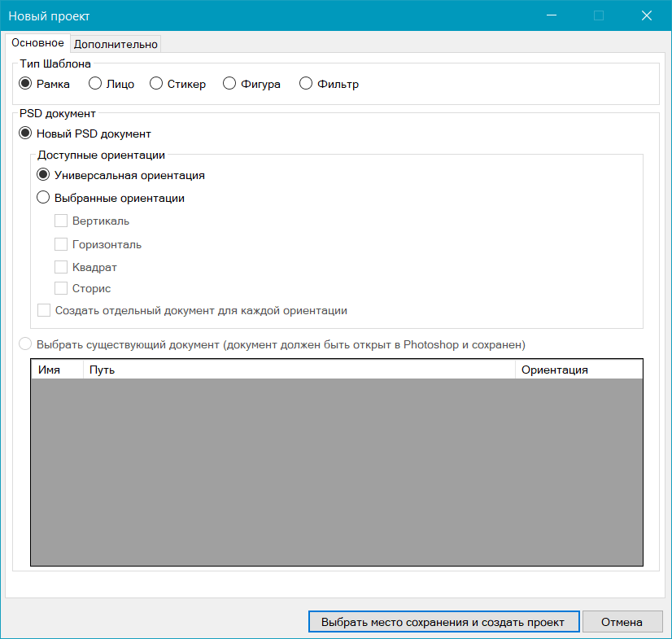Choose the Фильтр template type
The height and width of the screenshot is (639, 672).
[306, 84]
